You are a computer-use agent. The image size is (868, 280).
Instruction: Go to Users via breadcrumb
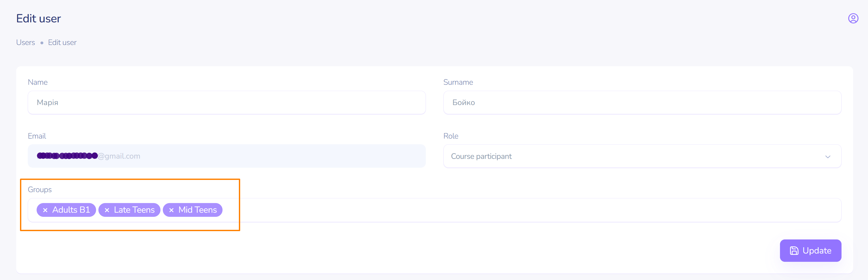pyautogui.click(x=26, y=42)
